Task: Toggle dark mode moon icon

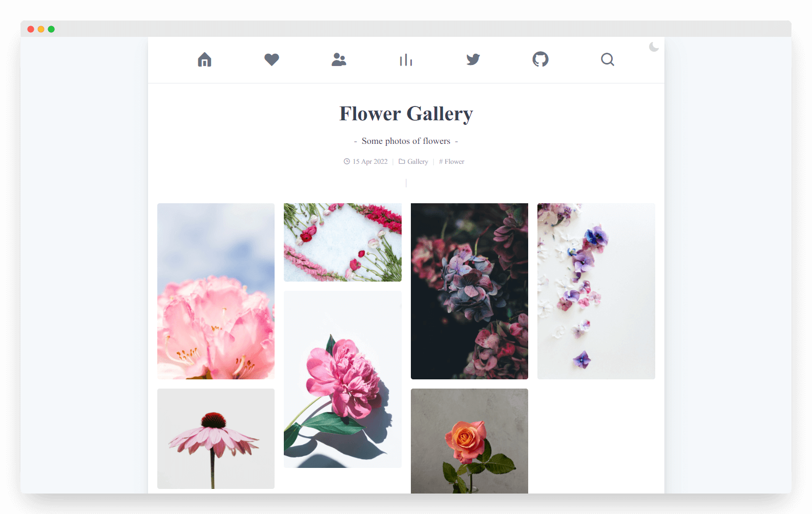Action: 654,47
